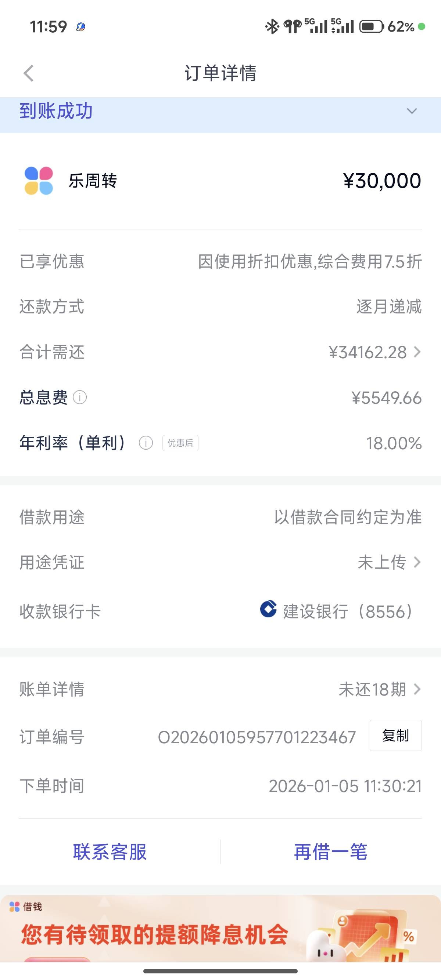Open 账单详情 未还18期 bill list
This screenshot has height=980, width=441.
[379, 689]
